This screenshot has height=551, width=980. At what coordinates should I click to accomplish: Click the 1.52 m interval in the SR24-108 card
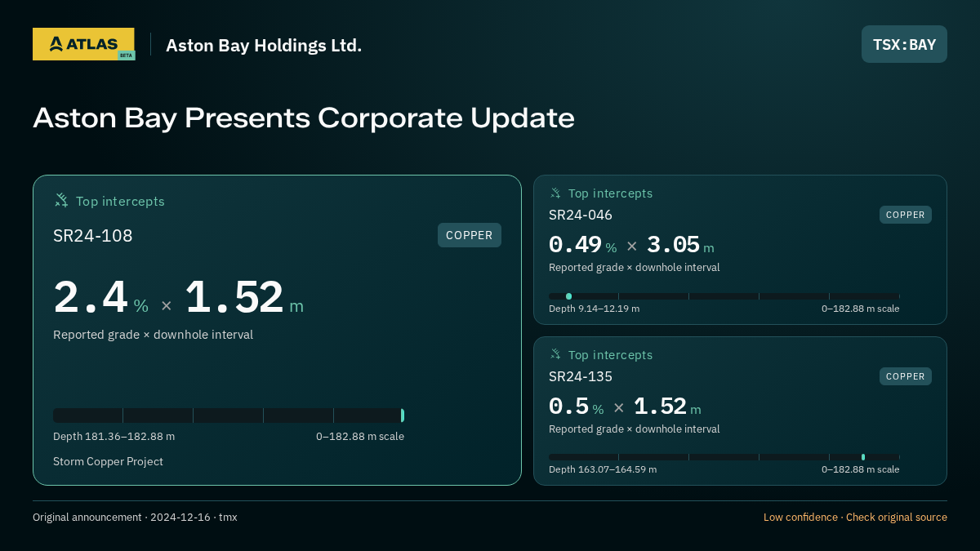(x=244, y=297)
